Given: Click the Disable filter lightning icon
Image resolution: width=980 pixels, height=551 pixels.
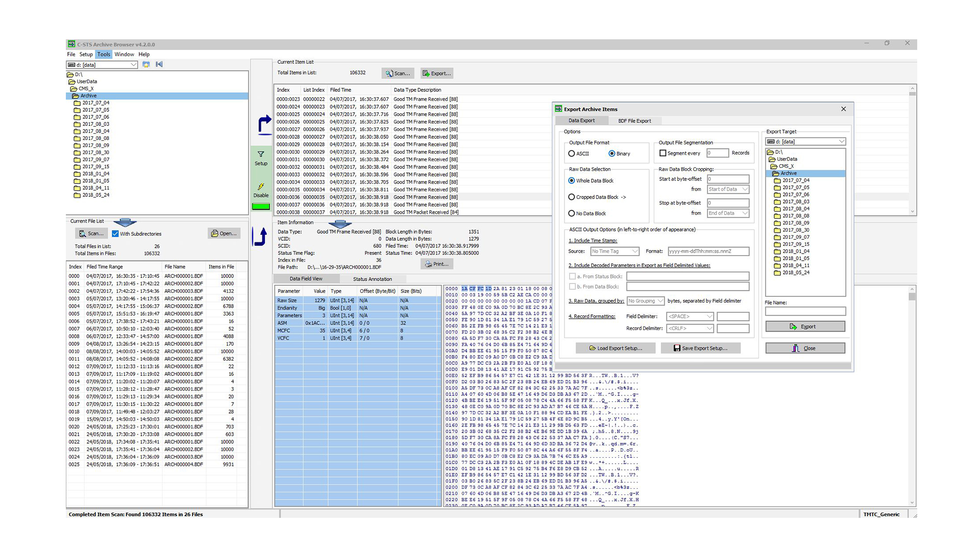Looking at the screenshot, I should 261,186.
